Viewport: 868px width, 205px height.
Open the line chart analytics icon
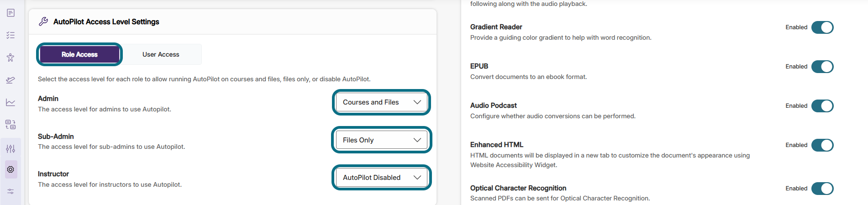11,102
